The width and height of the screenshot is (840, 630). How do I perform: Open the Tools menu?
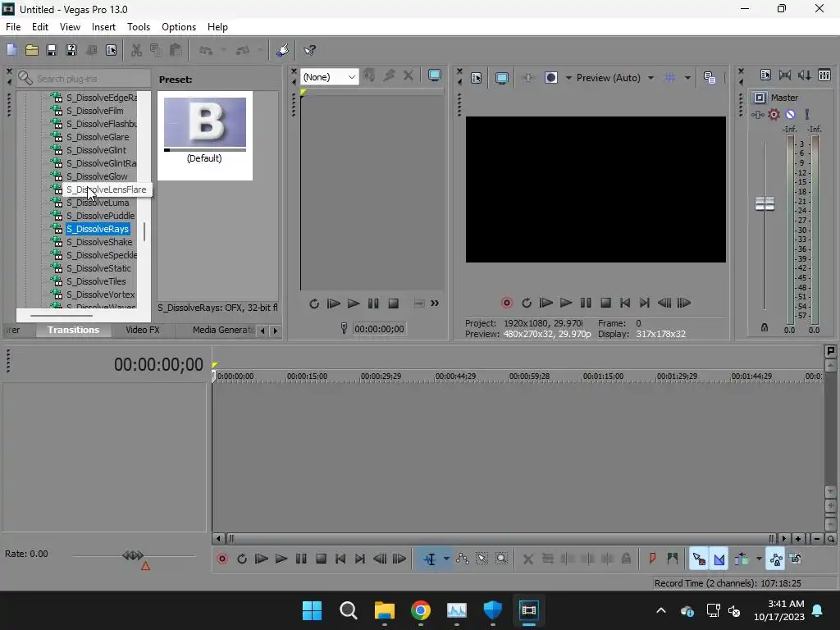(138, 27)
